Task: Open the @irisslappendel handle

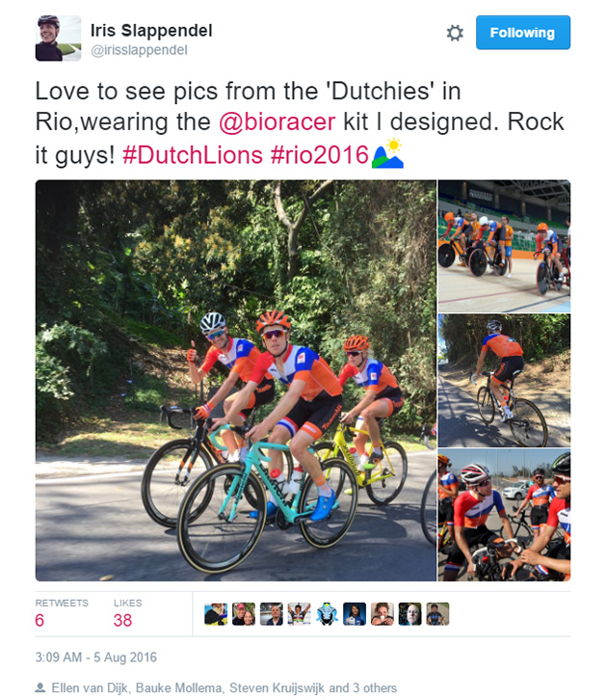Action: 139,50
